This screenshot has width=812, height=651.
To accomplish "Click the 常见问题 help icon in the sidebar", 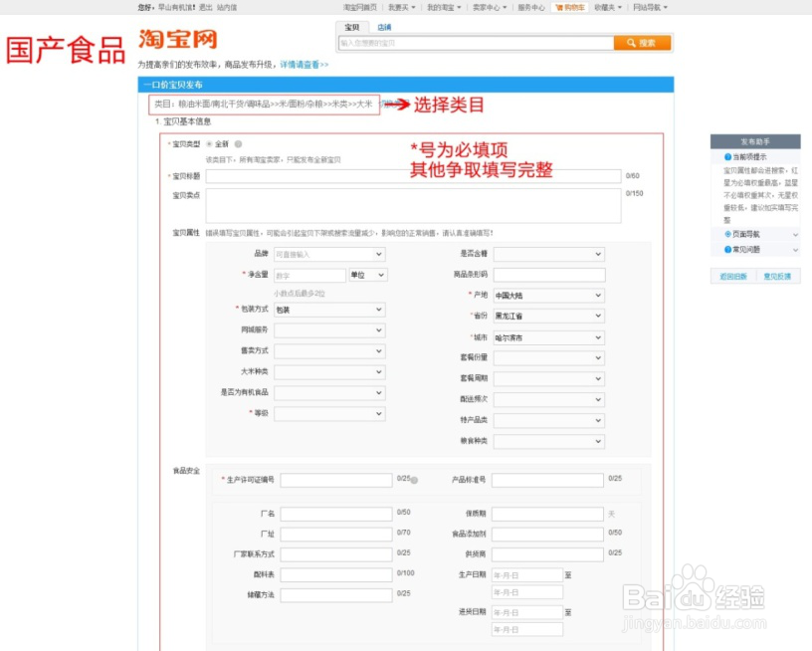I will pyautogui.click(x=726, y=249).
